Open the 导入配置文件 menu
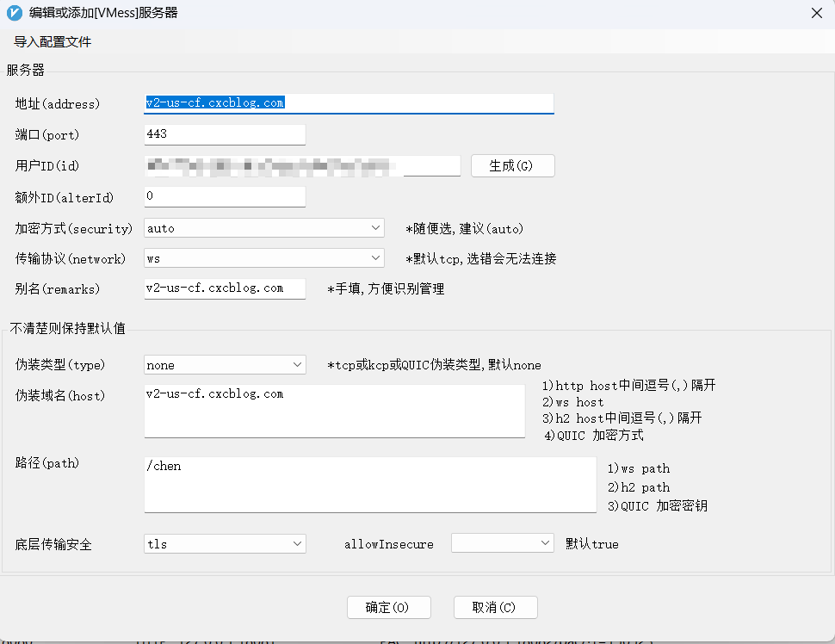Screen dimensions: 835x644 point(53,42)
